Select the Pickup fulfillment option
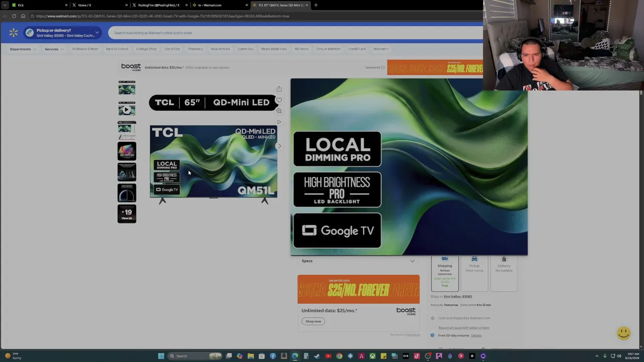 tap(474, 274)
